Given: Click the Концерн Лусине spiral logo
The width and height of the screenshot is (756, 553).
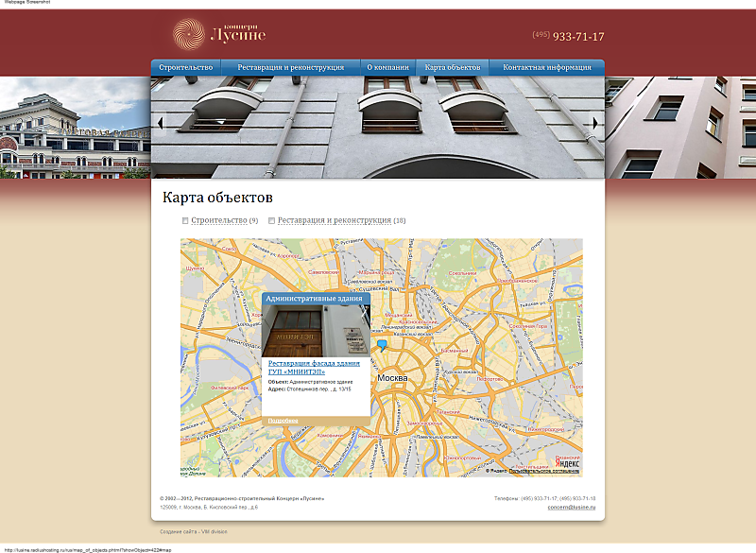Looking at the screenshot, I should pyautogui.click(x=189, y=34).
